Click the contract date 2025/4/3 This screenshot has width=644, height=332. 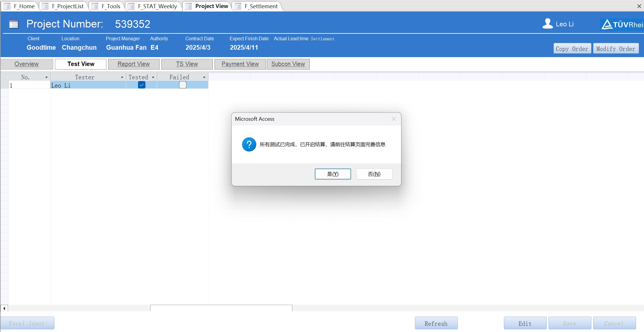(x=198, y=47)
